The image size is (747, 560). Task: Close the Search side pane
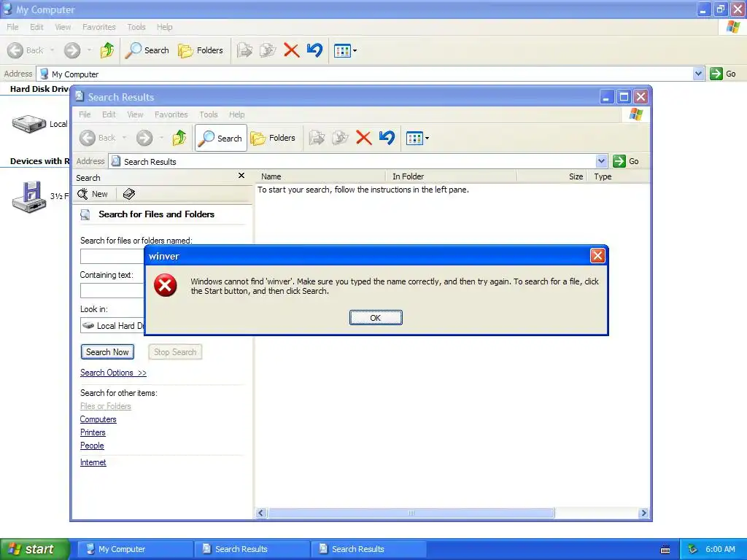point(241,176)
